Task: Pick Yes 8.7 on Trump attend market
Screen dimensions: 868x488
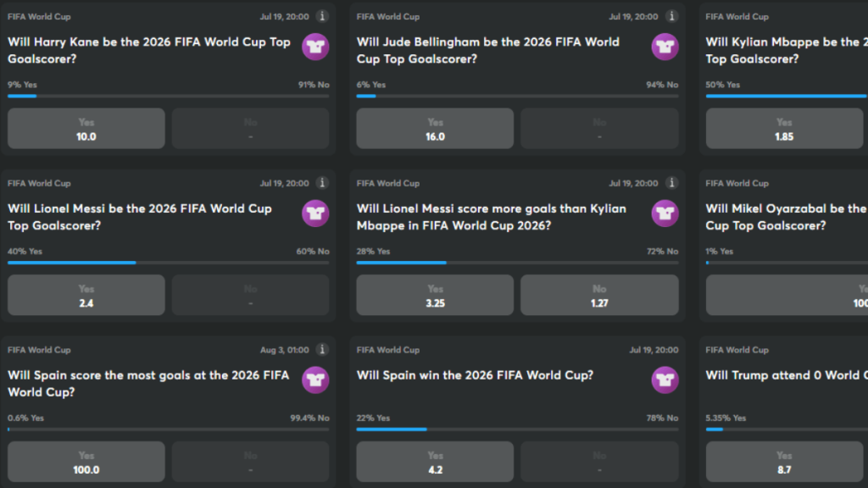Action: 784,462
